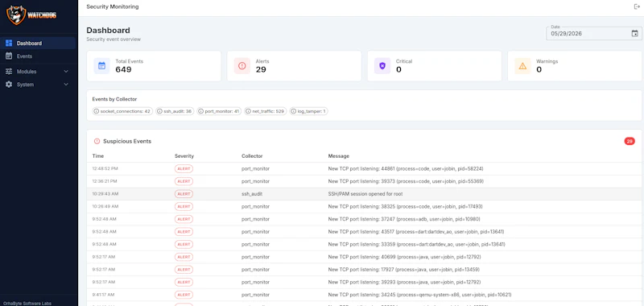The height and width of the screenshot is (306, 644).
Task: Select message for TCP port 40699
Action: coord(405,257)
